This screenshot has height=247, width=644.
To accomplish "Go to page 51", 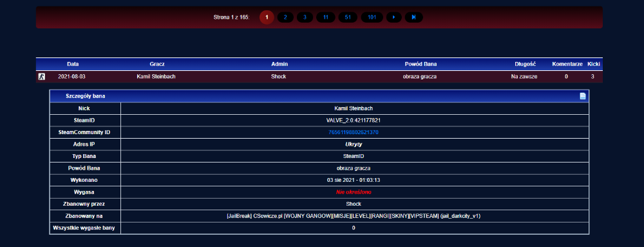I will click(348, 17).
